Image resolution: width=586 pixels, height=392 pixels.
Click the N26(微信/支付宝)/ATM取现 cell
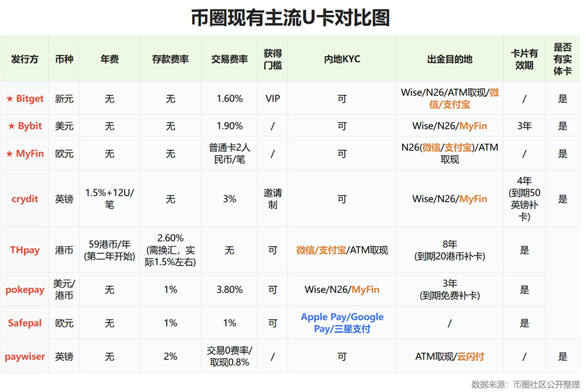tap(450, 153)
